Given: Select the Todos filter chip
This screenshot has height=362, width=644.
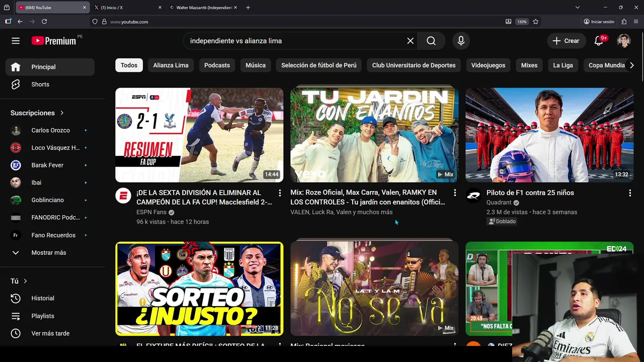Looking at the screenshot, I should click(129, 65).
